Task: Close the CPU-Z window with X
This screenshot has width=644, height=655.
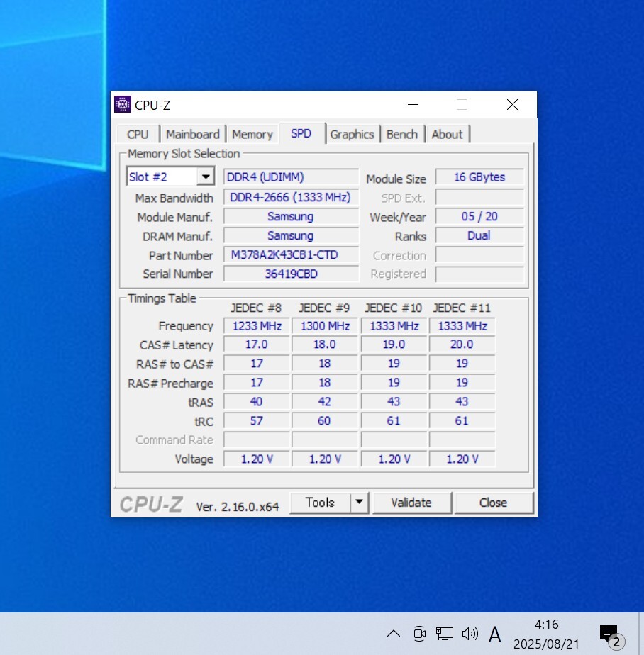Action: click(x=512, y=104)
